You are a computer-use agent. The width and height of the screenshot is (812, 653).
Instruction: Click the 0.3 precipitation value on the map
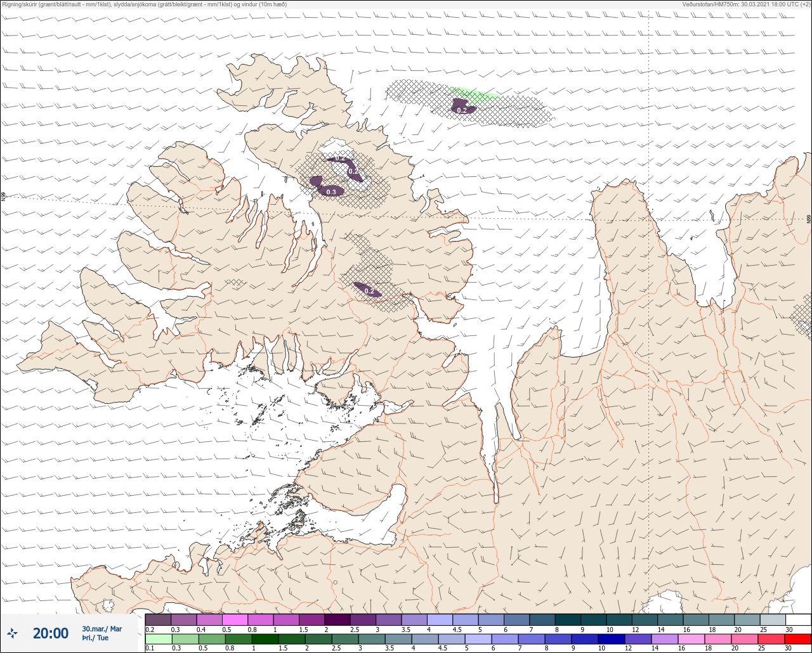331,191
